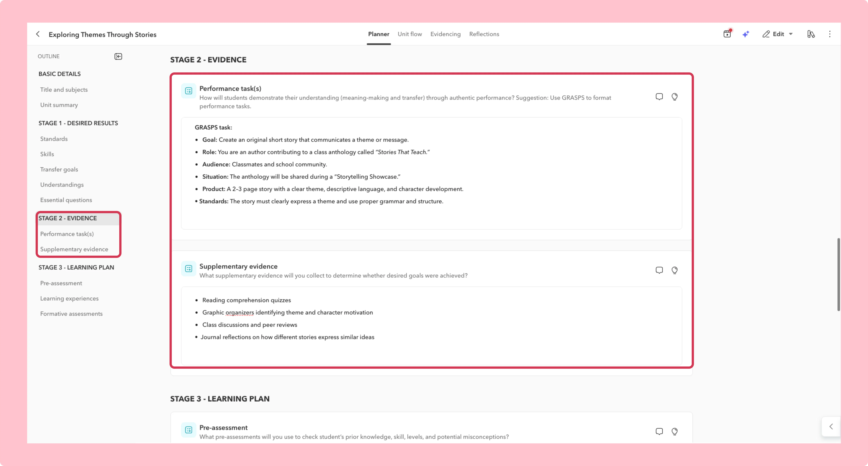868x466 pixels.
Task: Open the Edit mode dropdown
Action: [778, 34]
